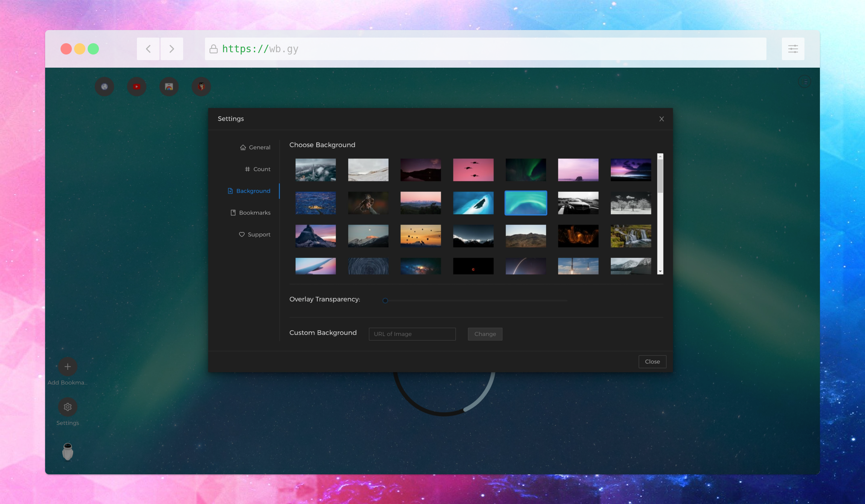Click the Change button
Viewport: 865px width, 504px height.
(485, 334)
